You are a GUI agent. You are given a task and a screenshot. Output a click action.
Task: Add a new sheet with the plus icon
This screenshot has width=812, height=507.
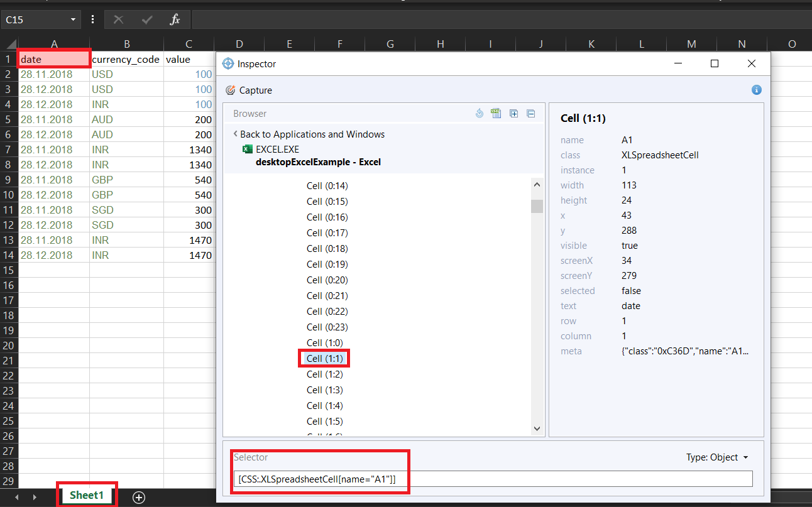point(139,498)
